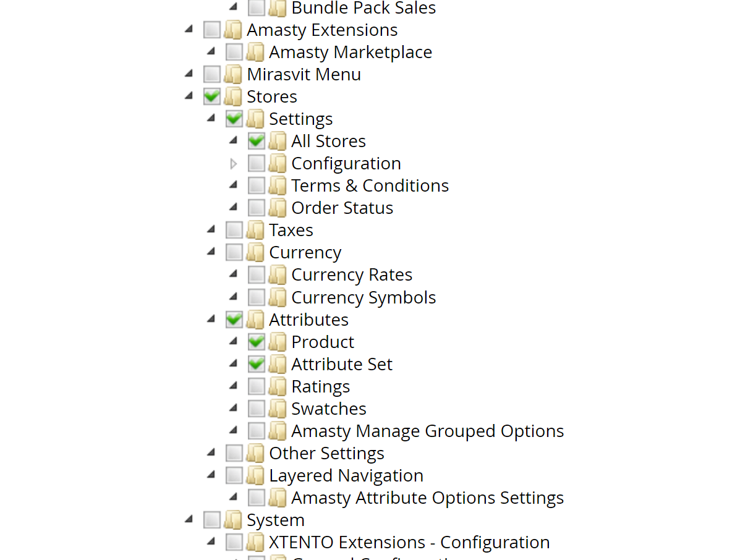The height and width of the screenshot is (560, 748).
Task: Uncheck the Attribute Set checkbox
Action: (257, 364)
